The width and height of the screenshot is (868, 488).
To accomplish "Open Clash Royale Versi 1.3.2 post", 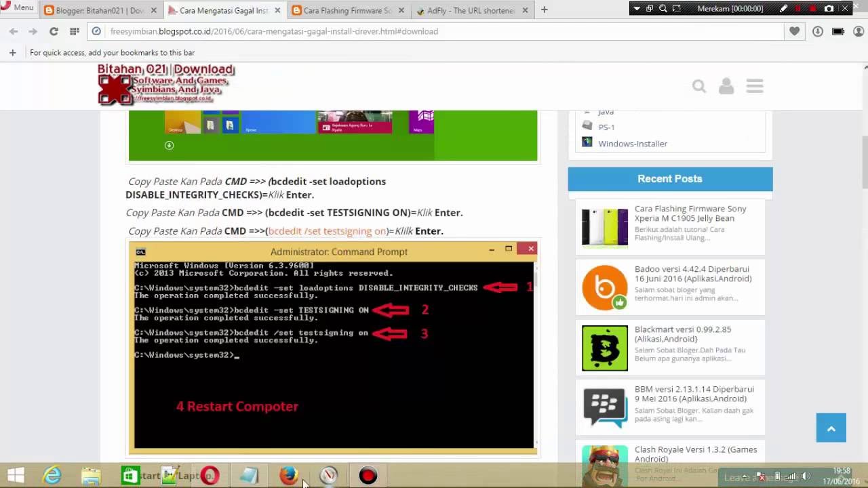I will (696, 454).
